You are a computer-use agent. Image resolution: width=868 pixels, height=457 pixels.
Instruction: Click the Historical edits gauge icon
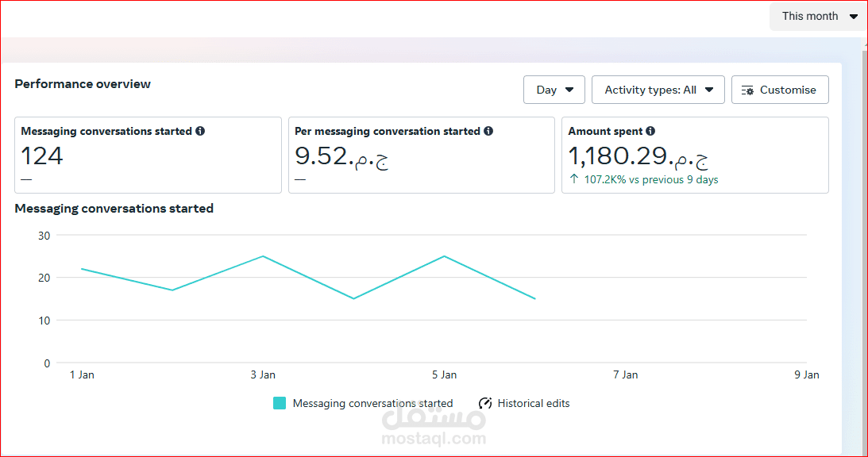point(485,403)
